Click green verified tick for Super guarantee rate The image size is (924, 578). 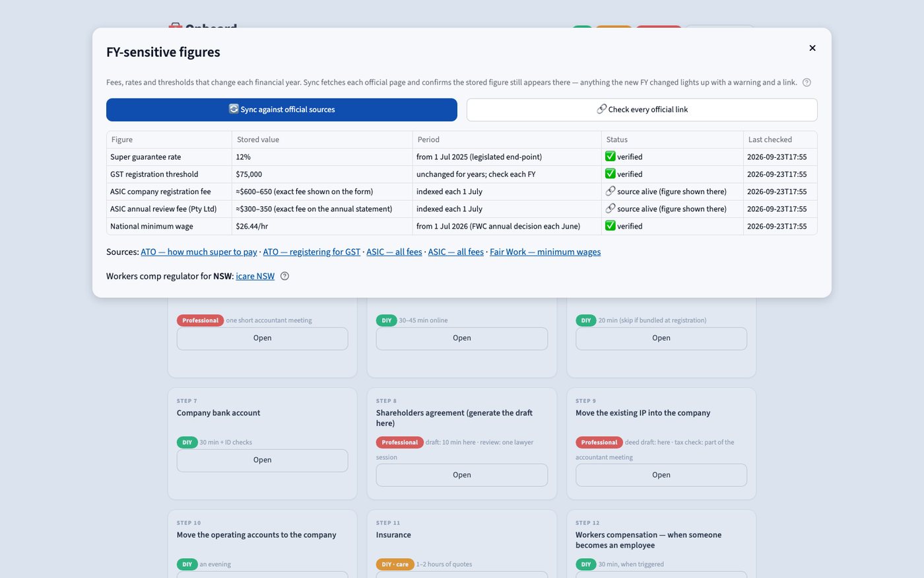coord(610,157)
